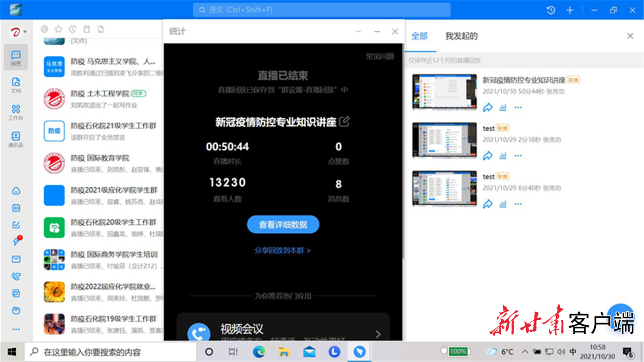Viewport: 644px width, 362px height.
Task: Switch to the 全部 tab
Action: (419, 36)
